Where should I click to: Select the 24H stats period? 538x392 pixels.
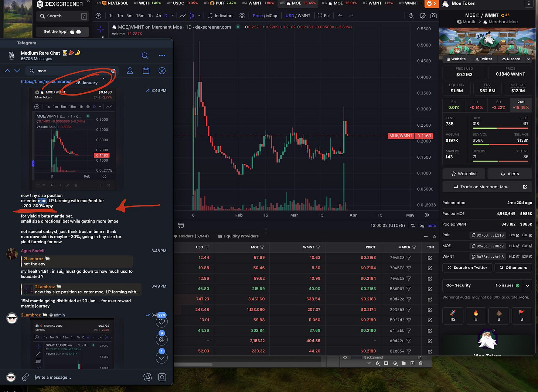pos(521,105)
